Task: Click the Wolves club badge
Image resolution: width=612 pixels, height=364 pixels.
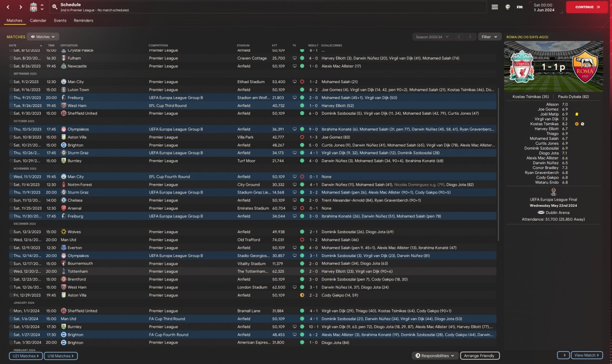Action: [x=64, y=232]
